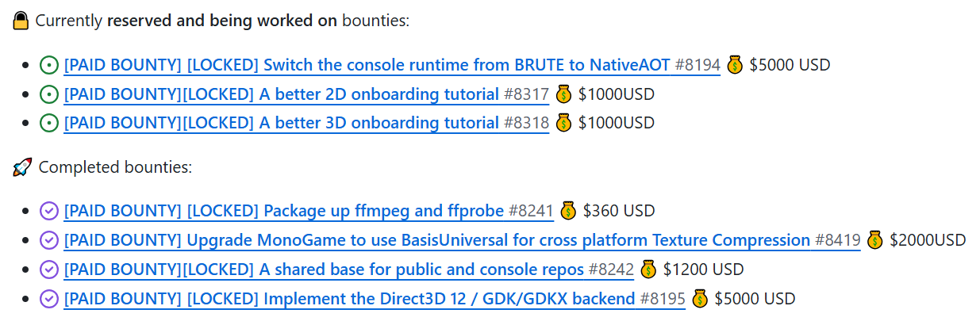Open the better 2D onboarding tutorial issue

(x=282, y=94)
